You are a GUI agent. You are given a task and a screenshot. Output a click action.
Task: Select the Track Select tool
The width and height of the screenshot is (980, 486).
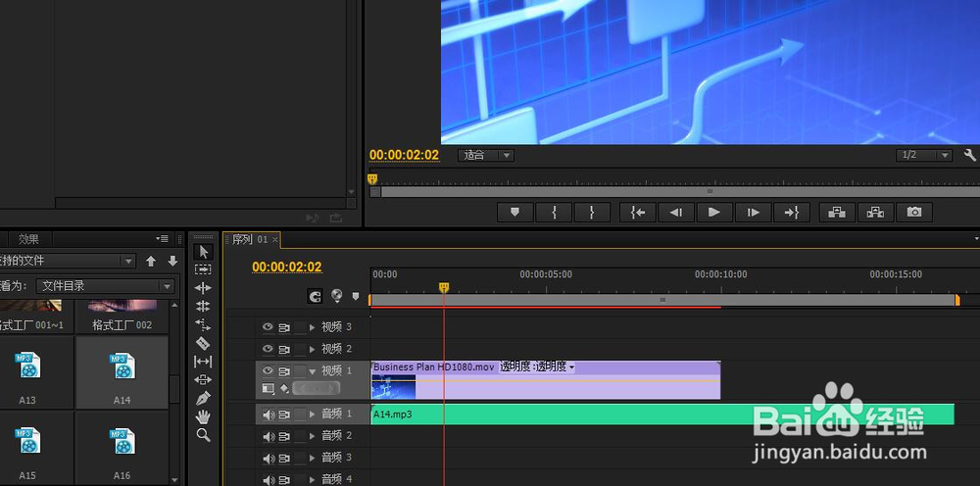[x=203, y=269]
